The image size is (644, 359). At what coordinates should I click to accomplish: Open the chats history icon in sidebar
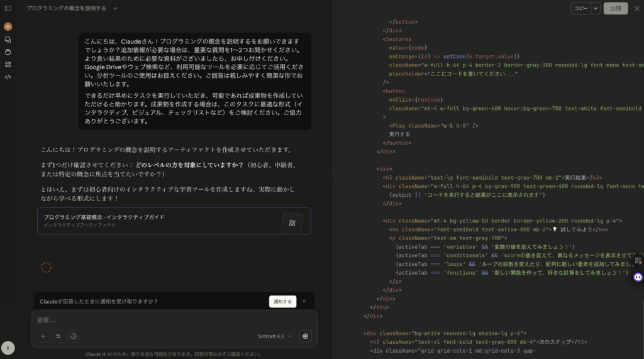8,39
